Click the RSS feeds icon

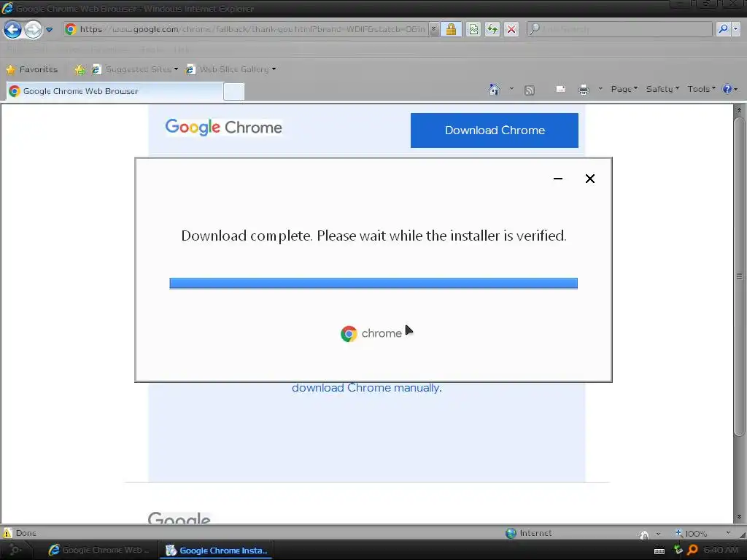coord(530,90)
